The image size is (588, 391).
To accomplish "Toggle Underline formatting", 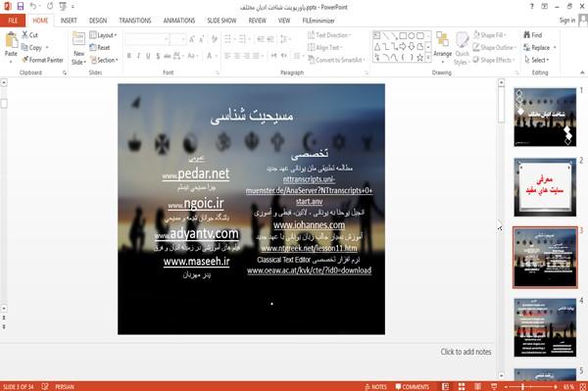I will [148, 56].
